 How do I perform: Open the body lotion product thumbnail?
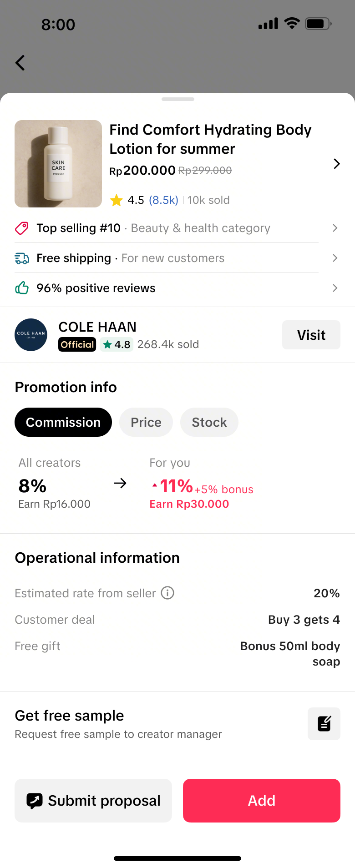pyautogui.click(x=58, y=164)
